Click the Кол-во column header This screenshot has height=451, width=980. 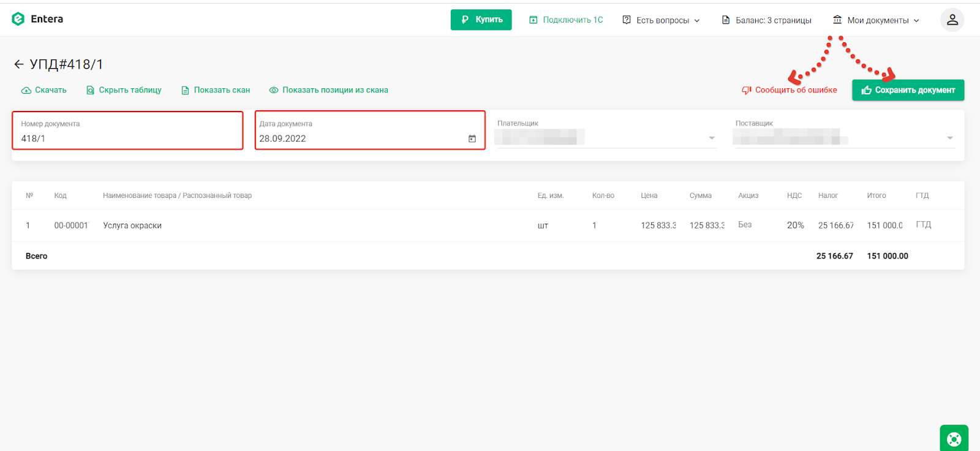[603, 195]
